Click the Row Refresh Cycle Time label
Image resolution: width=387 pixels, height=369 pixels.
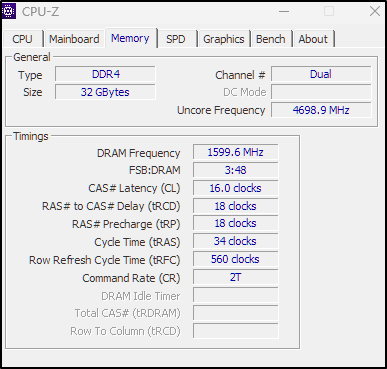tap(105, 260)
